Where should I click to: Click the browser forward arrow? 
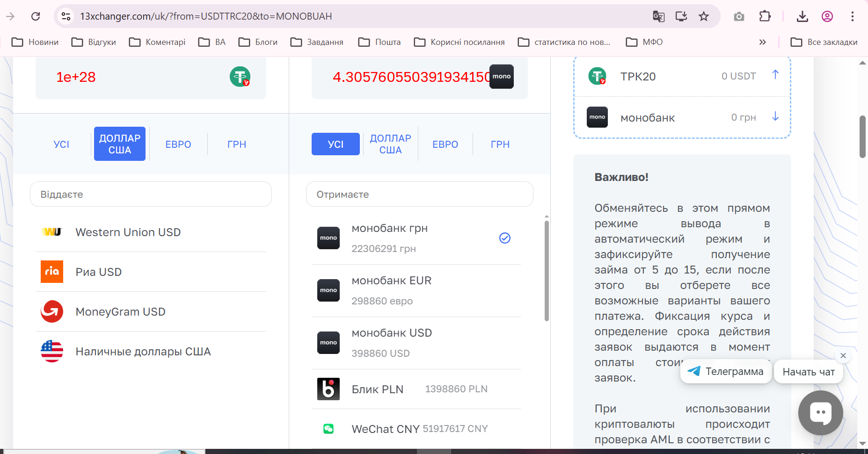(10, 16)
